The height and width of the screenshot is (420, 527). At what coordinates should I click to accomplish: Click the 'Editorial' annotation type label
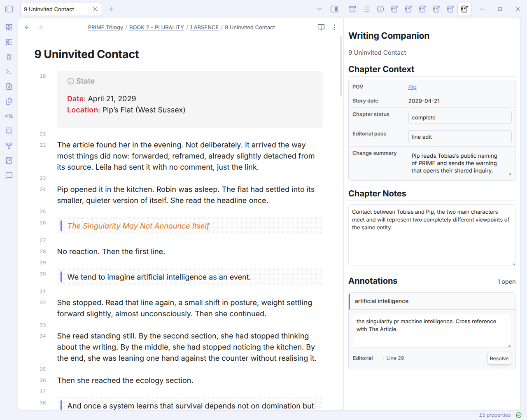(x=363, y=358)
